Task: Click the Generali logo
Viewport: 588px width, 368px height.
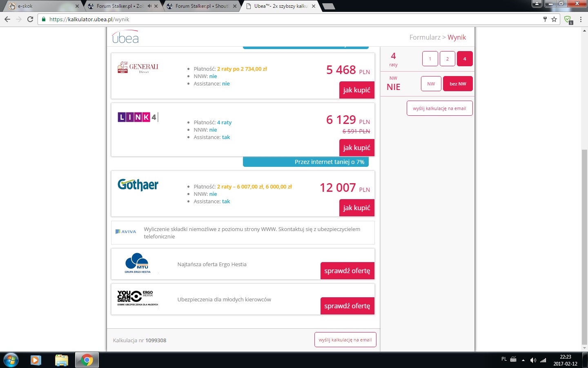Action: [138, 67]
